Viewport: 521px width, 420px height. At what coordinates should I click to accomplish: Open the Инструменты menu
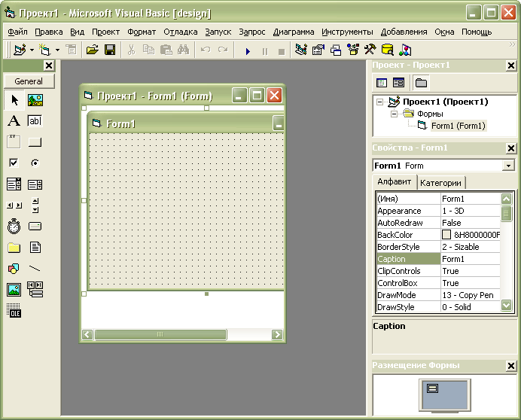click(x=347, y=32)
